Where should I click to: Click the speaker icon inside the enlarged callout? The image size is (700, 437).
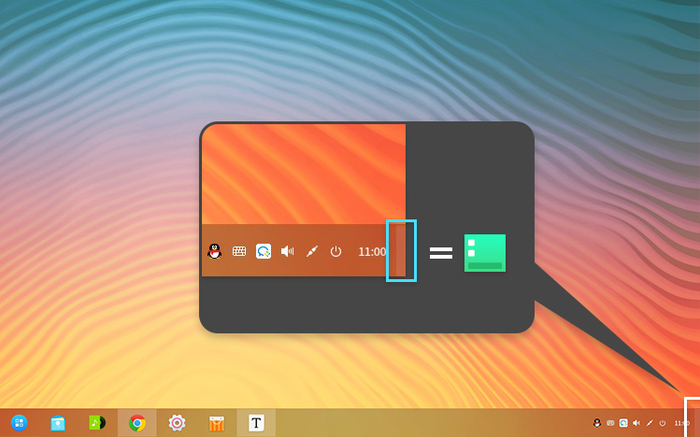[x=288, y=252]
